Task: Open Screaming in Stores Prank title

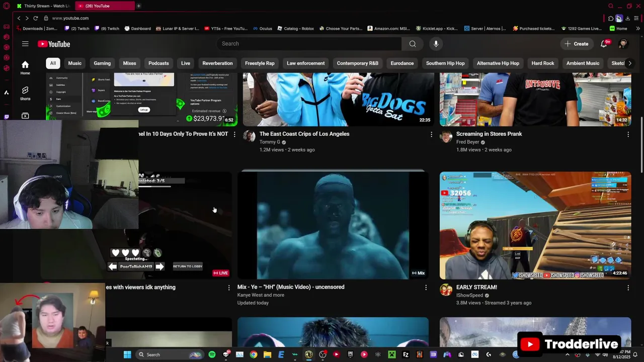Action: [489, 134]
